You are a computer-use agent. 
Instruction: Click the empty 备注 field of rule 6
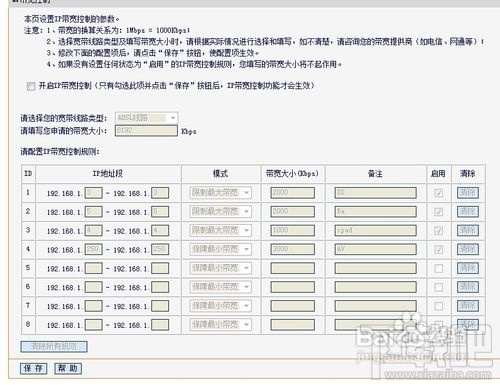376,287
